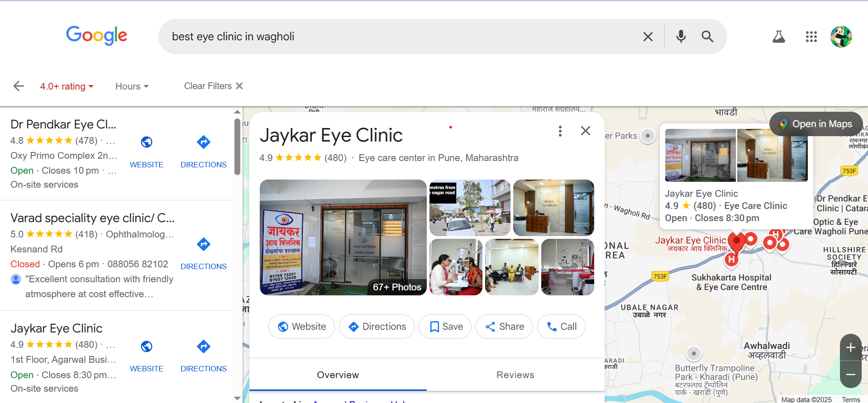The image size is (868, 403).
Task: Remove filters with Clear Filters
Action: click(x=213, y=86)
